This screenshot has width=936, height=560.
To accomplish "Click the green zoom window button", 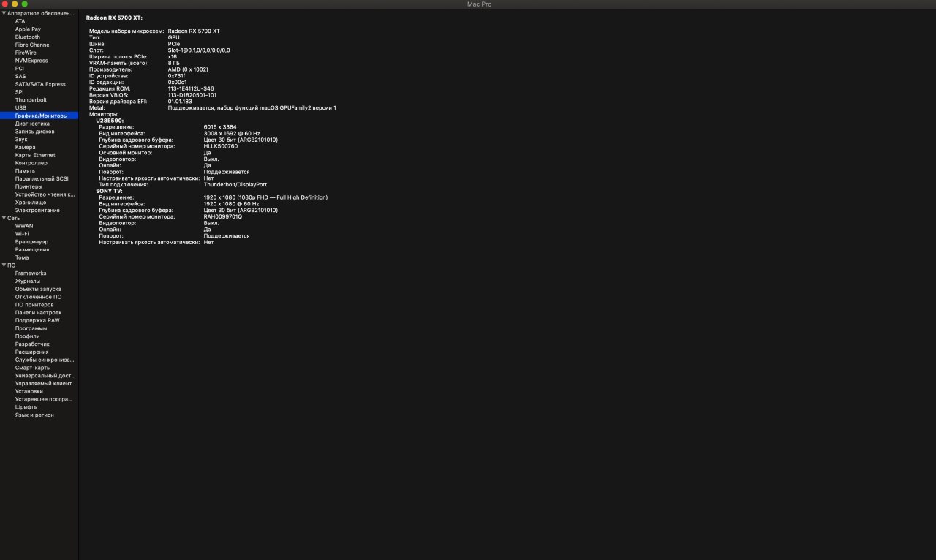I will [24, 4].
